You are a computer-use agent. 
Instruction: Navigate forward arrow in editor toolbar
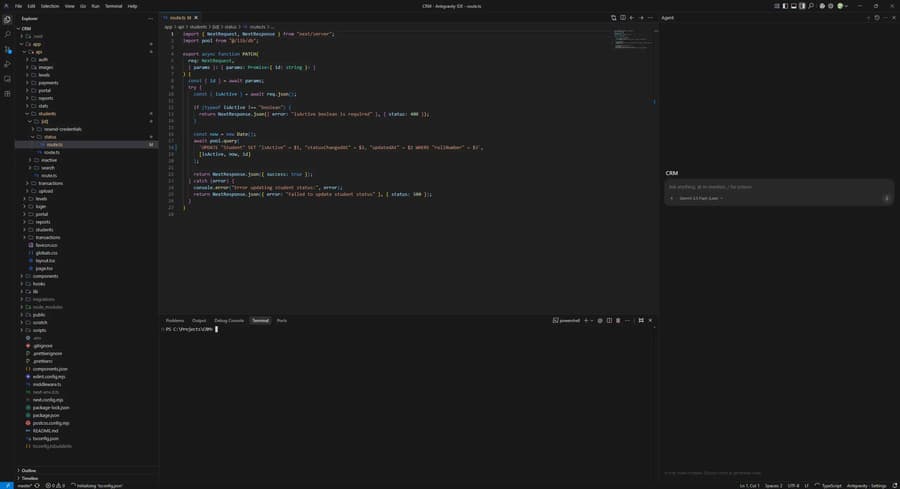(x=641, y=18)
